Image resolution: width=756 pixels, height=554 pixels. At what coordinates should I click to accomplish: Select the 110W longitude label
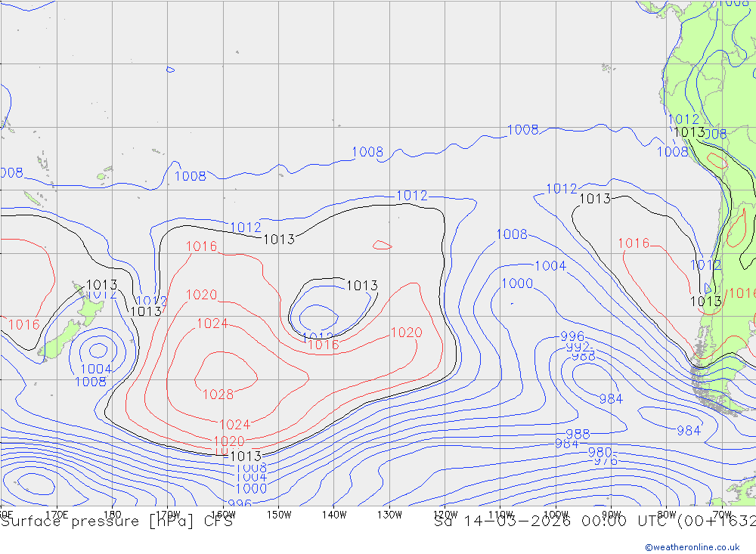(x=500, y=515)
